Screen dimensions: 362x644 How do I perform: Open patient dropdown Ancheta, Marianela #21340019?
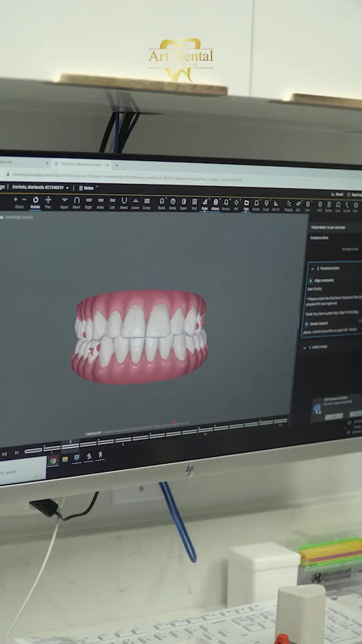coord(41,188)
